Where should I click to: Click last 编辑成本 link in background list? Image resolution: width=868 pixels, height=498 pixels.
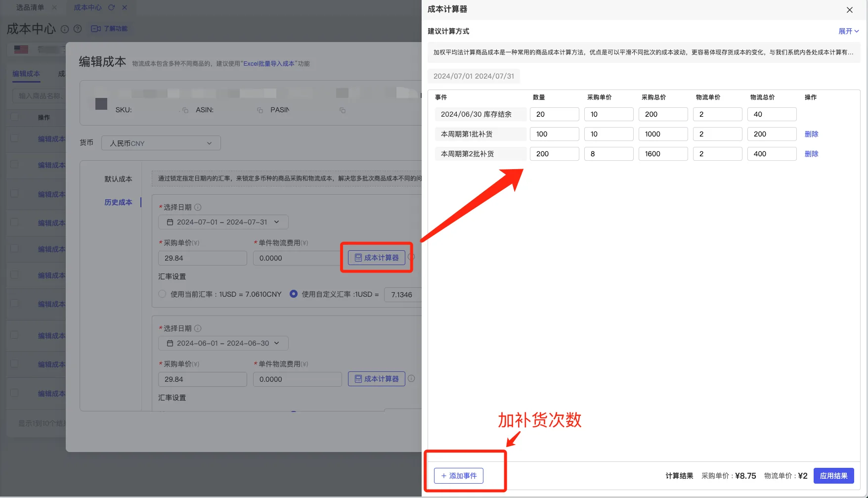click(x=51, y=394)
